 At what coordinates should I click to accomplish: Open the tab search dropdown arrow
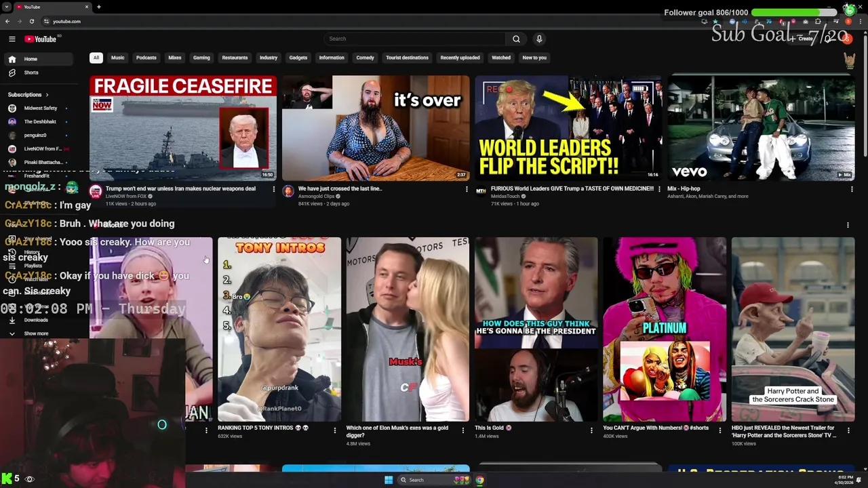7,7
